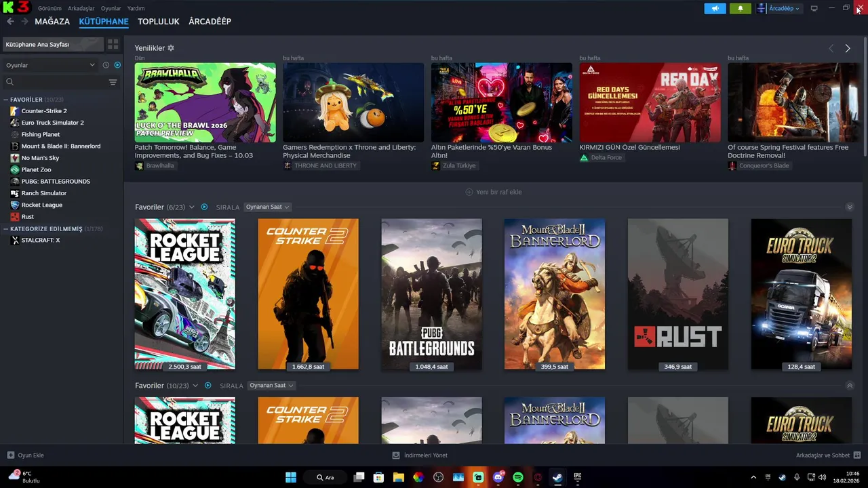Click the Oyun Ekle plus icon
This screenshot has height=488, width=868.
(x=10, y=455)
